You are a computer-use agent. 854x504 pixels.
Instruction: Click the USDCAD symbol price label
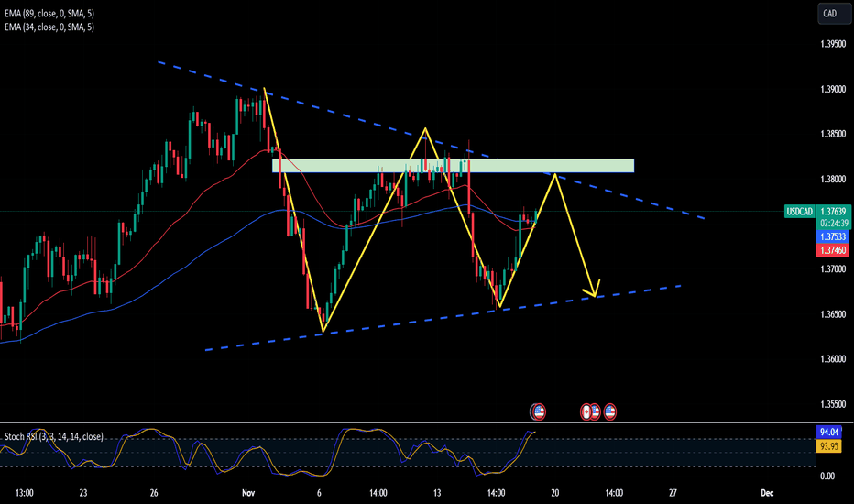[799, 212]
